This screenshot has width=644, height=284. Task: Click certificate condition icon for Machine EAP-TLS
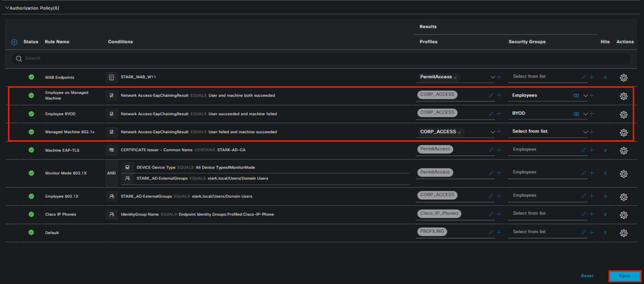(x=111, y=150)
